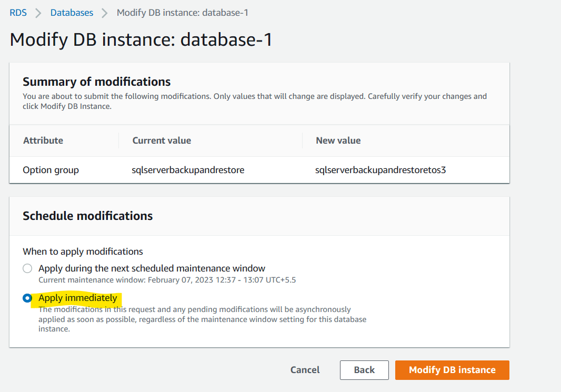Go Back to the previous step
Screen dimensions: 561x392
pos(364,370)
